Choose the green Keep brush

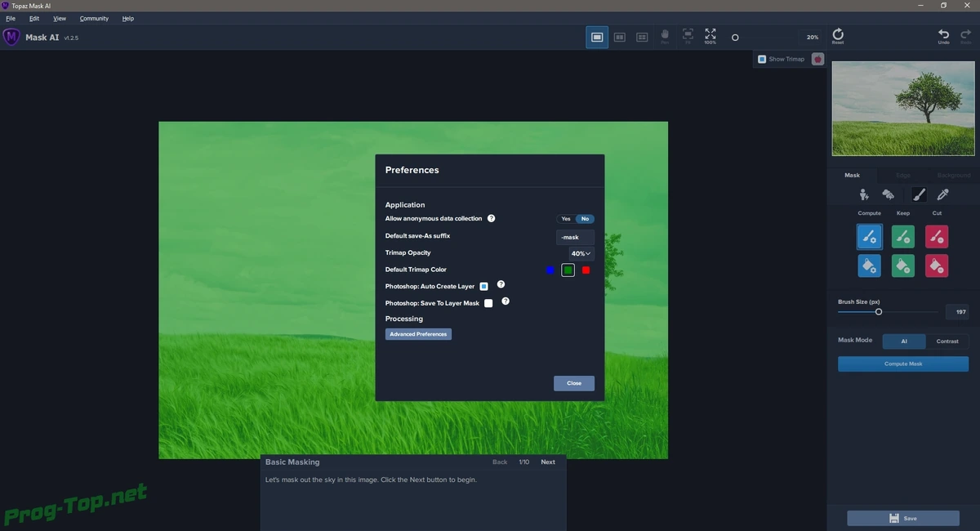click(903, 237)
